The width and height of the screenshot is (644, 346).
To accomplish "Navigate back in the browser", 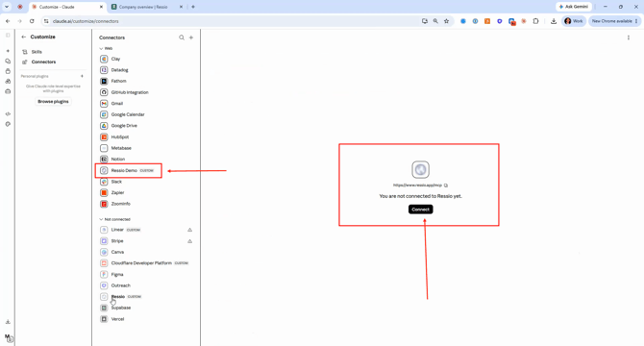I will point(8,21).
